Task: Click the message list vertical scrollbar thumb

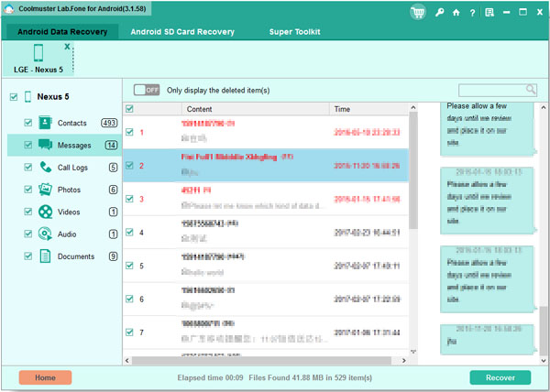Action: coord(413,170)
